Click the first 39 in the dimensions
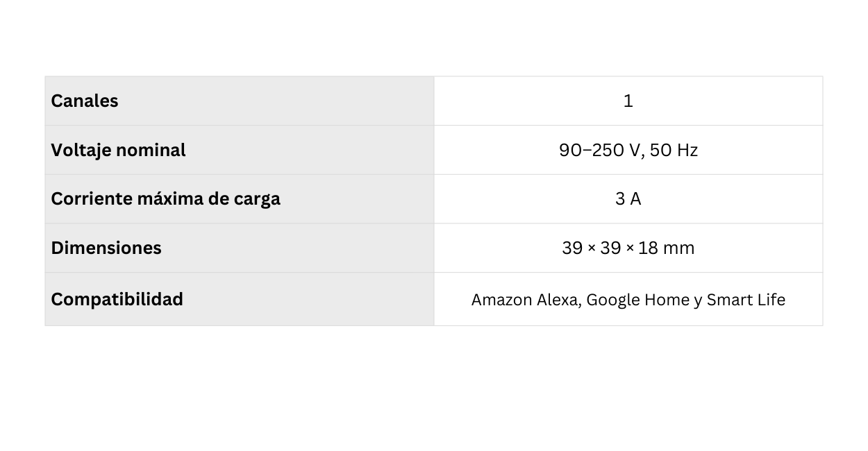Image resolution: width=868 pixels, height=451 pixels. (572, 248)
